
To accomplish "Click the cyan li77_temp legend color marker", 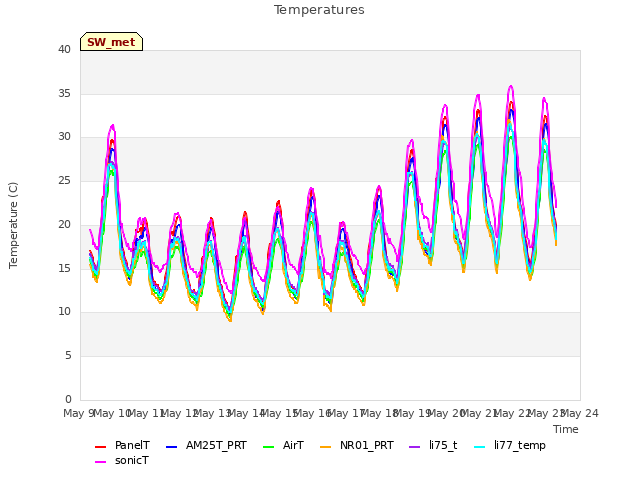I will click(x=480, y=447).
